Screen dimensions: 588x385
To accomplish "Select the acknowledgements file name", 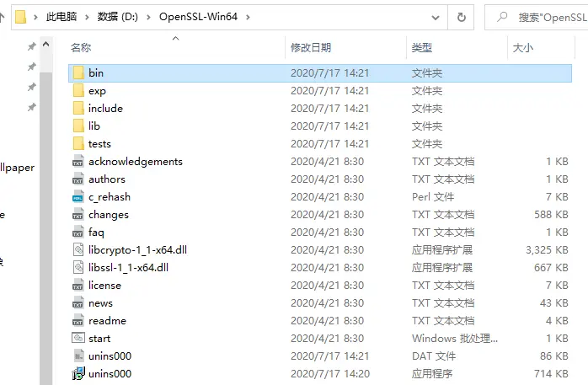I will pyautogui.click(x=136, y=162).
